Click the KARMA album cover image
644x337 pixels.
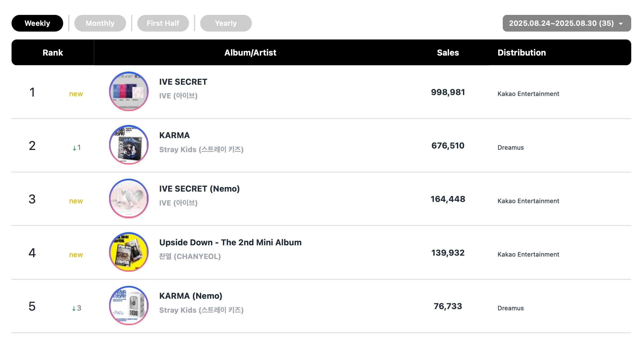[x=129, y=145]
